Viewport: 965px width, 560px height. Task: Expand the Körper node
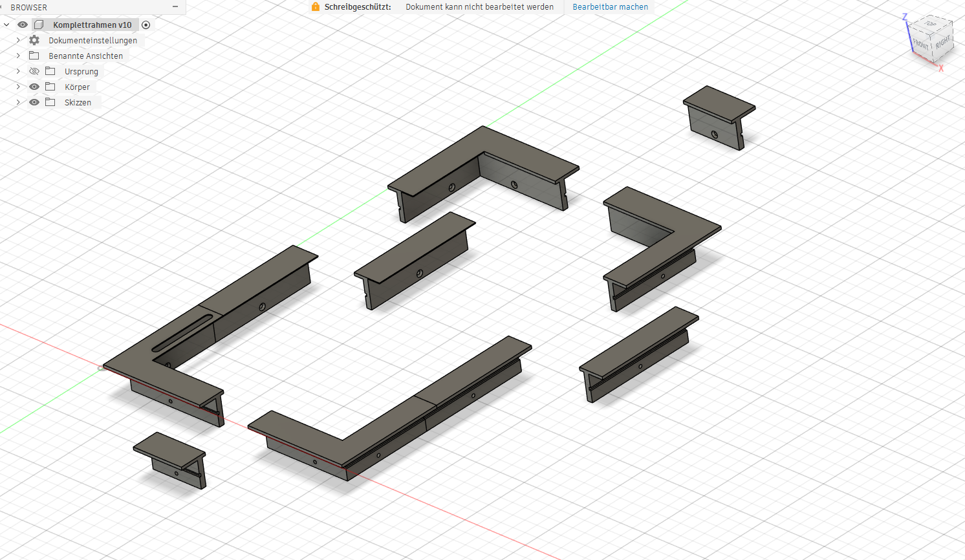pyautogui.click(x=18, y=87)
